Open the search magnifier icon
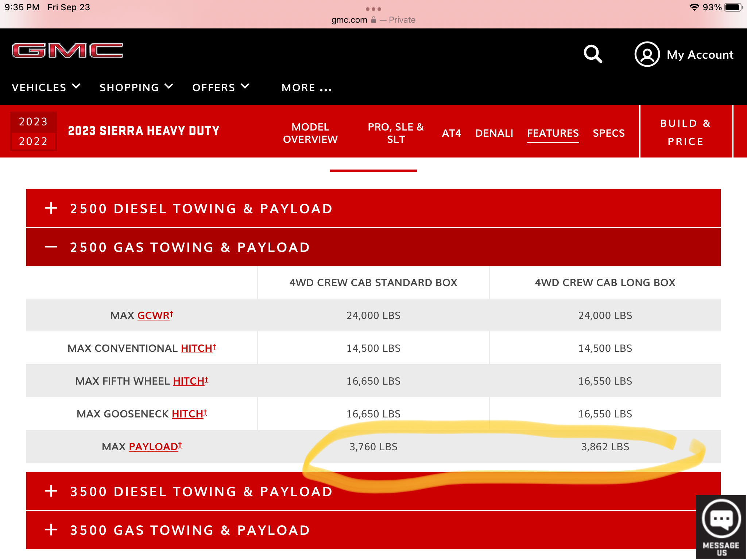747x560 pixels. (x=593, y=54)
